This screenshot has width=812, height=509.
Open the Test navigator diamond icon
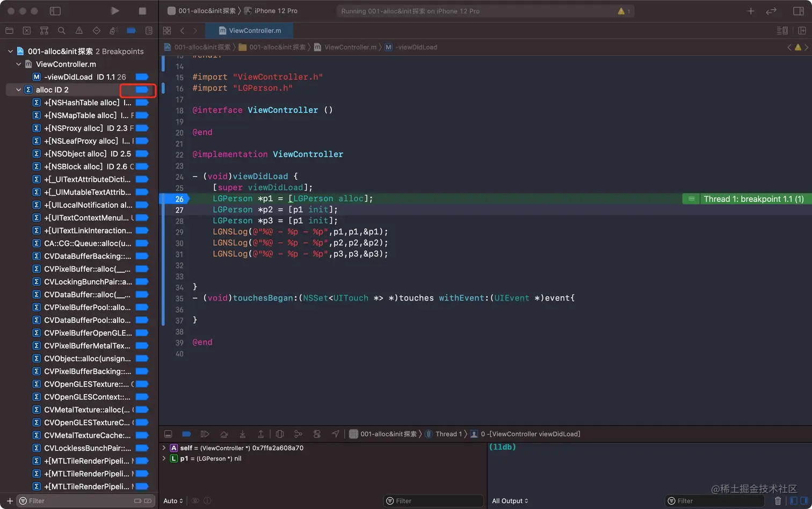(97, 31)
